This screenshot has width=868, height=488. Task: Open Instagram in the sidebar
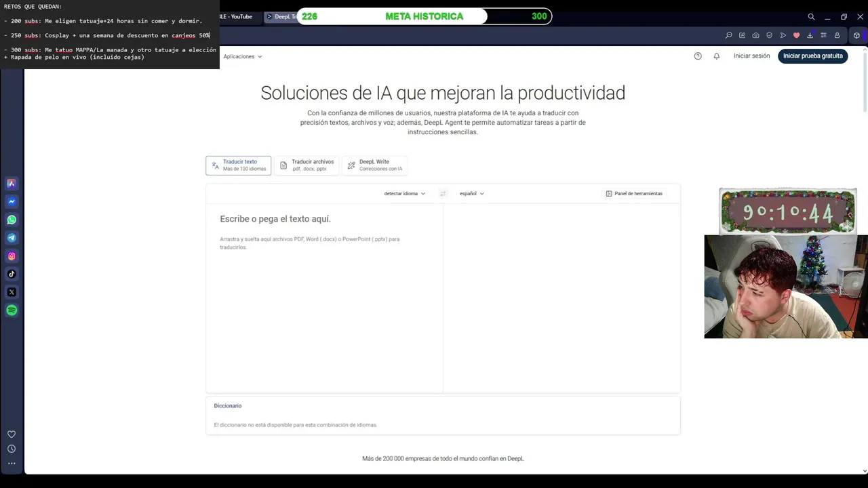12,256
